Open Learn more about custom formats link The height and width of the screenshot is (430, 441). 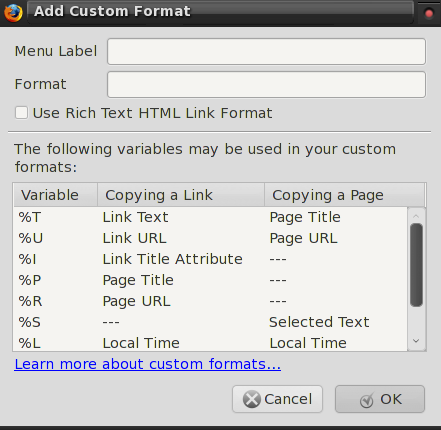coord(148,364)
